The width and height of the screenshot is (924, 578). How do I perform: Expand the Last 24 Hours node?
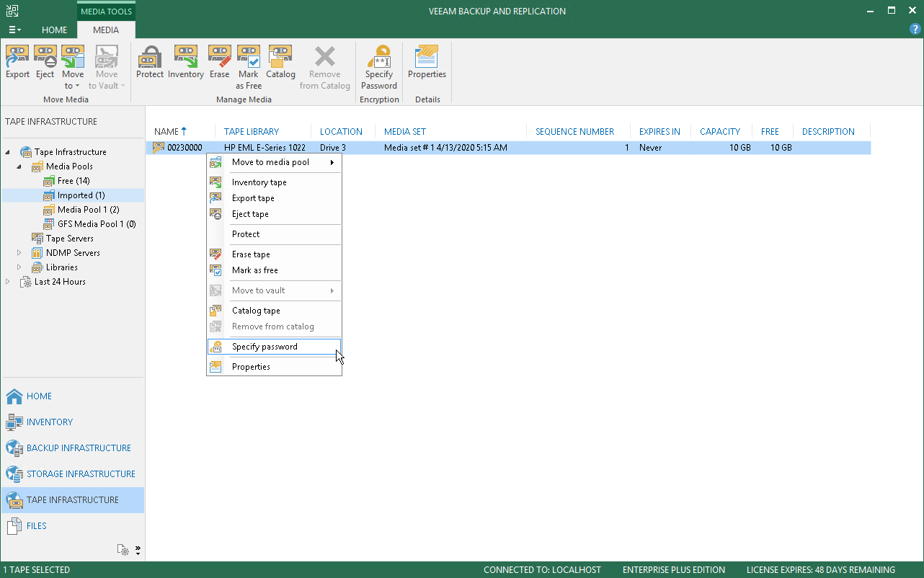coord(8,282)
